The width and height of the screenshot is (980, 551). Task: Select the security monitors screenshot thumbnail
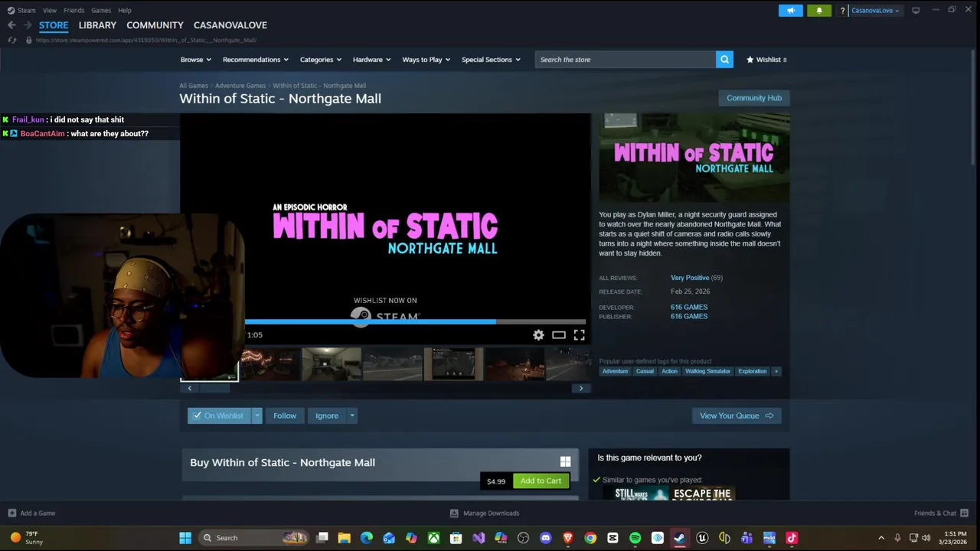tap(453, 364)
